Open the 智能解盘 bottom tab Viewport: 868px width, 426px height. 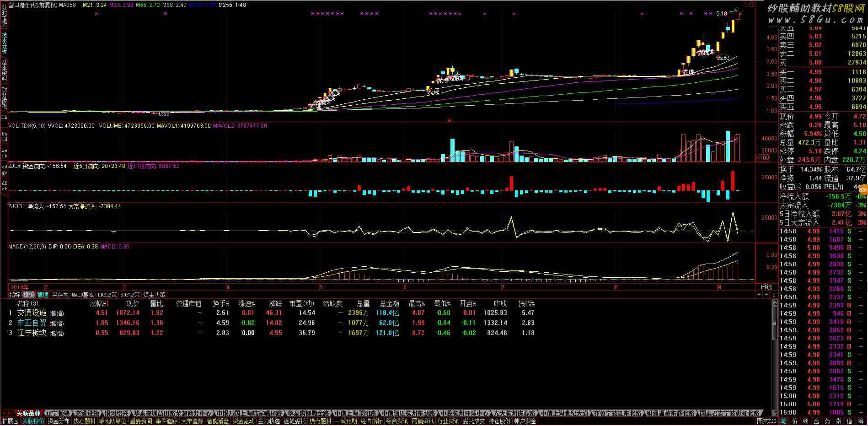tap(218, 421)
